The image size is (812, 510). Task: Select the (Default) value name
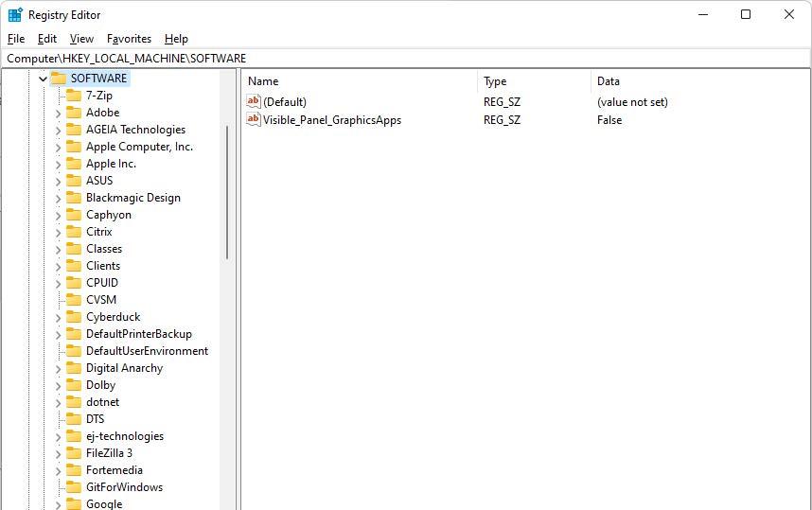[285, 102]
